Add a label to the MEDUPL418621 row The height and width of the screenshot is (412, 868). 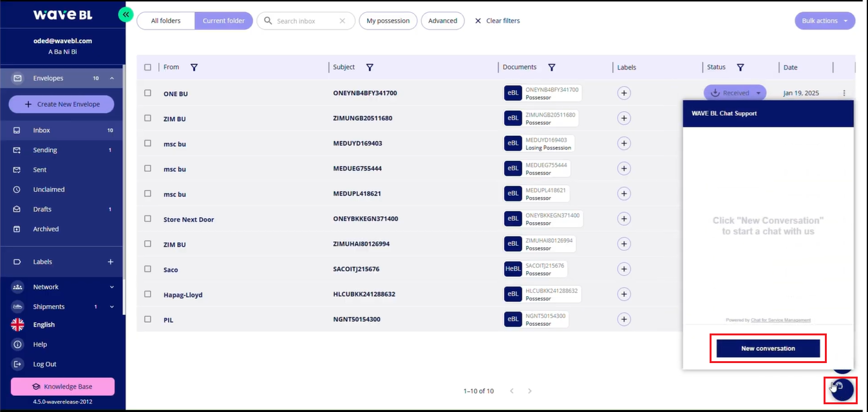click(623, 193)
